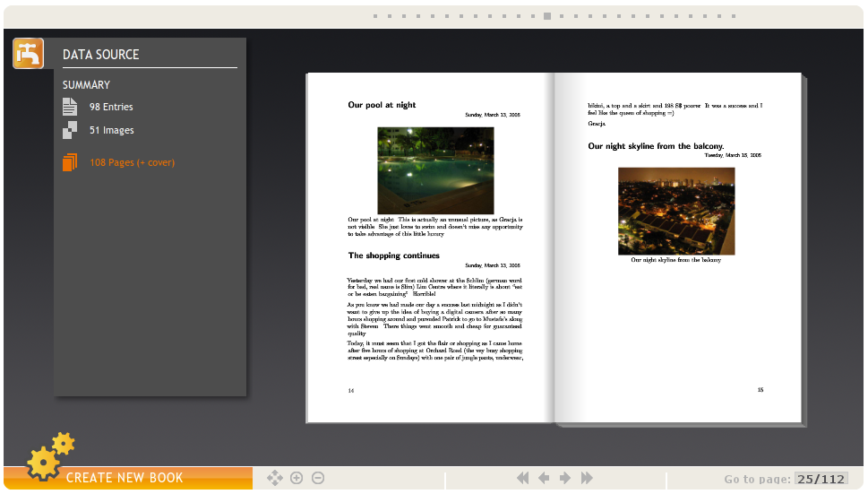The width and height of the screenshot is (868, 494).
Task: Click the Go to page input field
Action: [820, 479]
